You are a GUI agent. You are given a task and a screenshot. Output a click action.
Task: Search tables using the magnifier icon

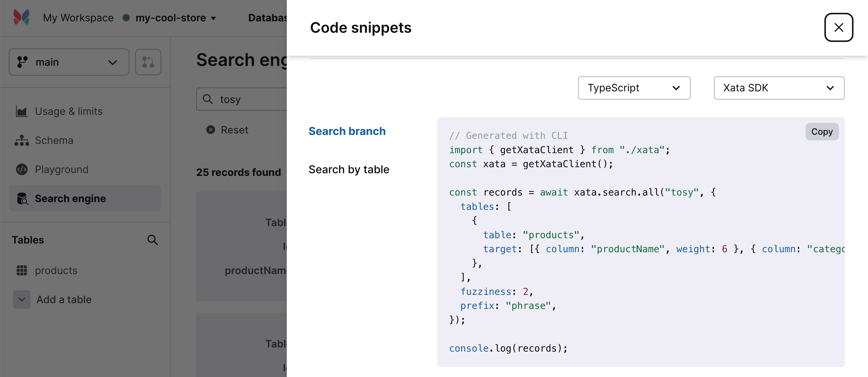(152, 240)
